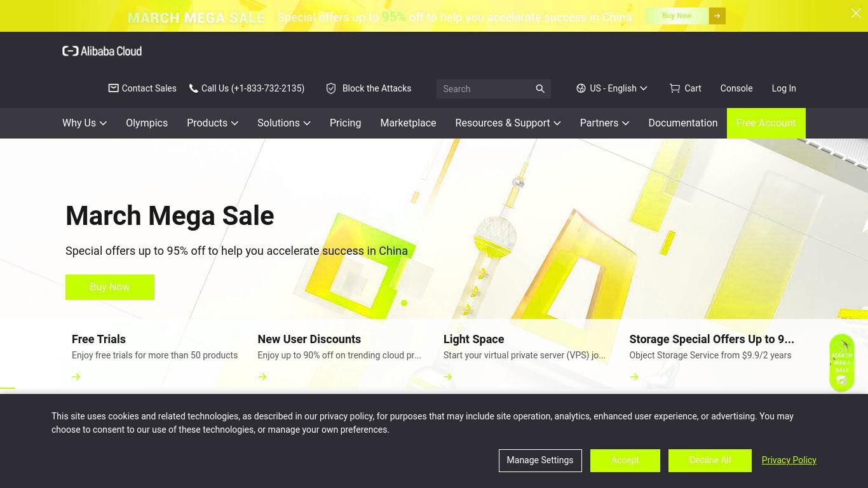Open the Light Space card title
Image resolution: width=868 pixels, height=488 pixels.
pos(474,339)
